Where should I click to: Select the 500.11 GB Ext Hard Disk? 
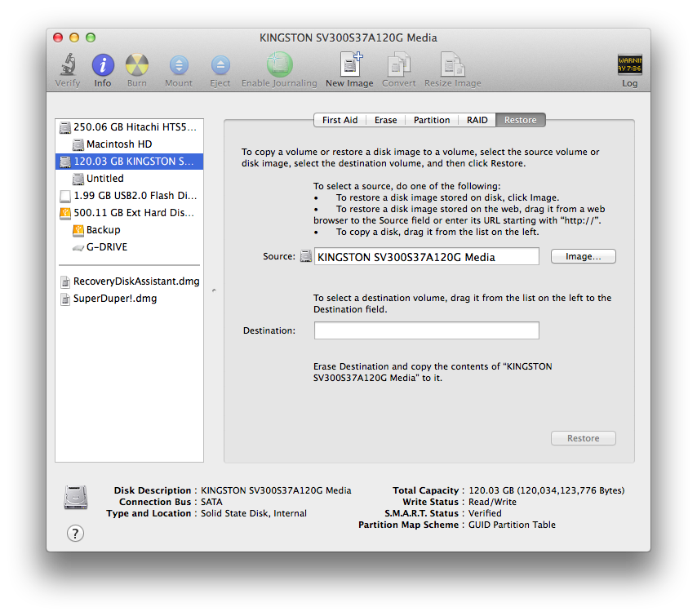click(x=129, y=213)
